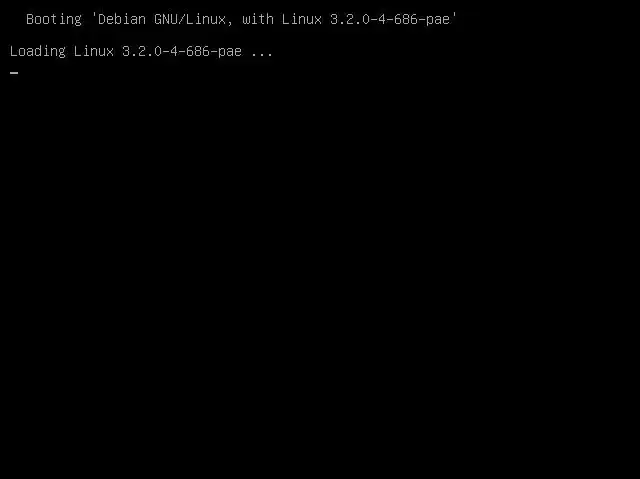Select "pae" suffix in the Loading line
This screenshot has width=640, height=479.
pos(230,52)
